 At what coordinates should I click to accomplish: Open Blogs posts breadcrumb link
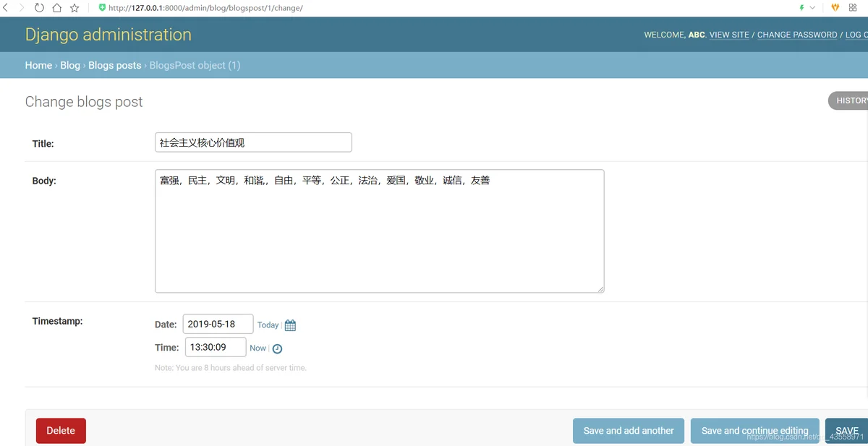(x=115, y=65)
